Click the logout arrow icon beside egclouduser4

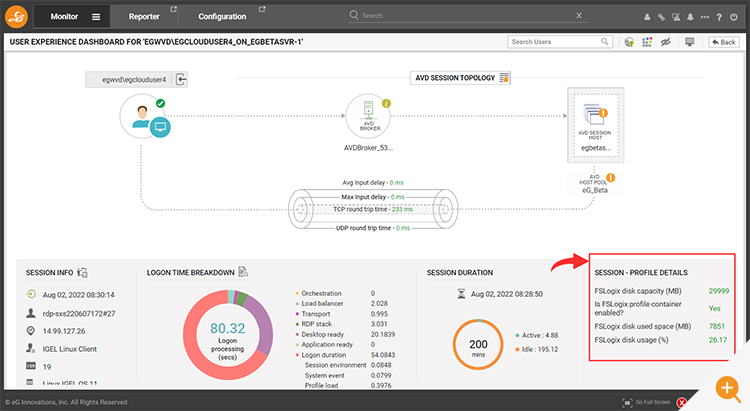point(181,79)
